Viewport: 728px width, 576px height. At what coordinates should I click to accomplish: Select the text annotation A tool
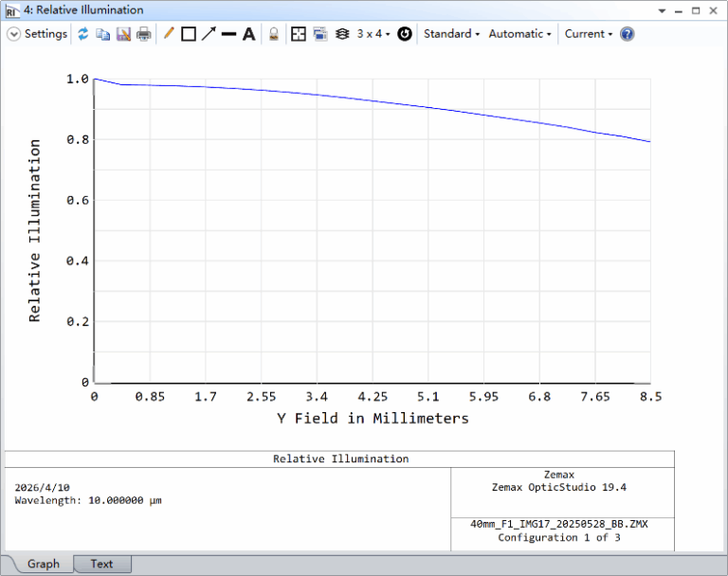[248, 34]
